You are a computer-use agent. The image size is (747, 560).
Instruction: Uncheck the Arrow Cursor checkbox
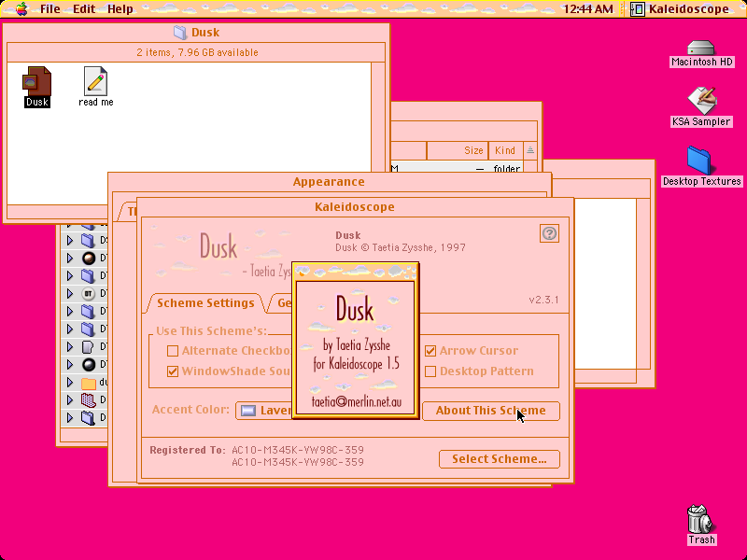pyautogui.click(x=430, y=351)
